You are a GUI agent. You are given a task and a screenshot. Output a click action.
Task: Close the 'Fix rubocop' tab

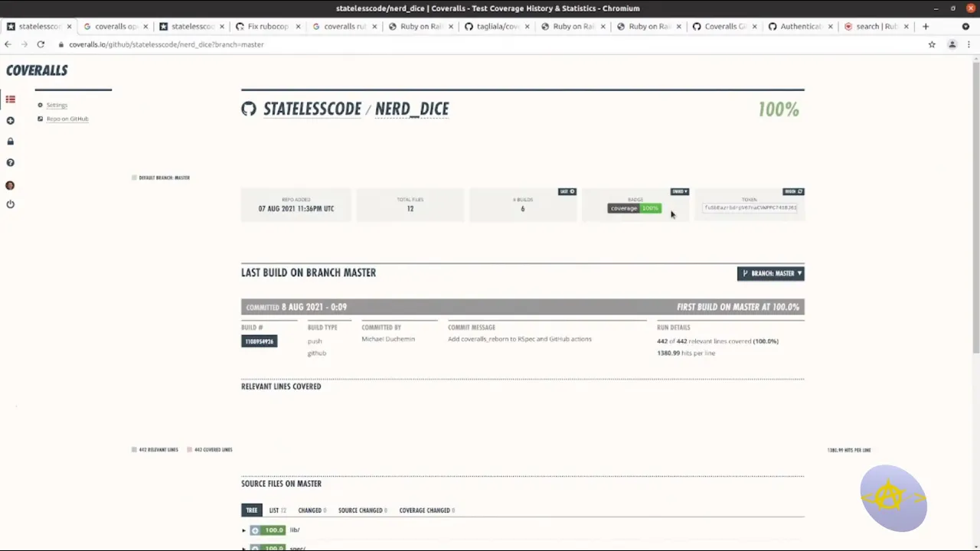[297, 26]
